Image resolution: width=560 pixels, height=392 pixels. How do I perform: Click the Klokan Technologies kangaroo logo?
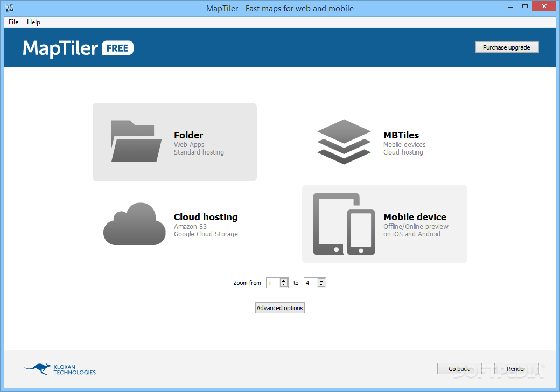coord(38,369)
